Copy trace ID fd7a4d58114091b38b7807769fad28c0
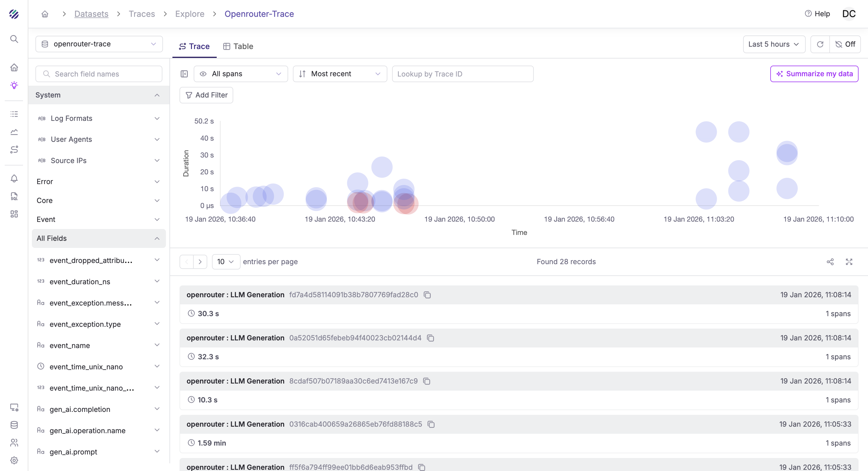The height and width of the screenshot is (471, 868). point(427,295)
